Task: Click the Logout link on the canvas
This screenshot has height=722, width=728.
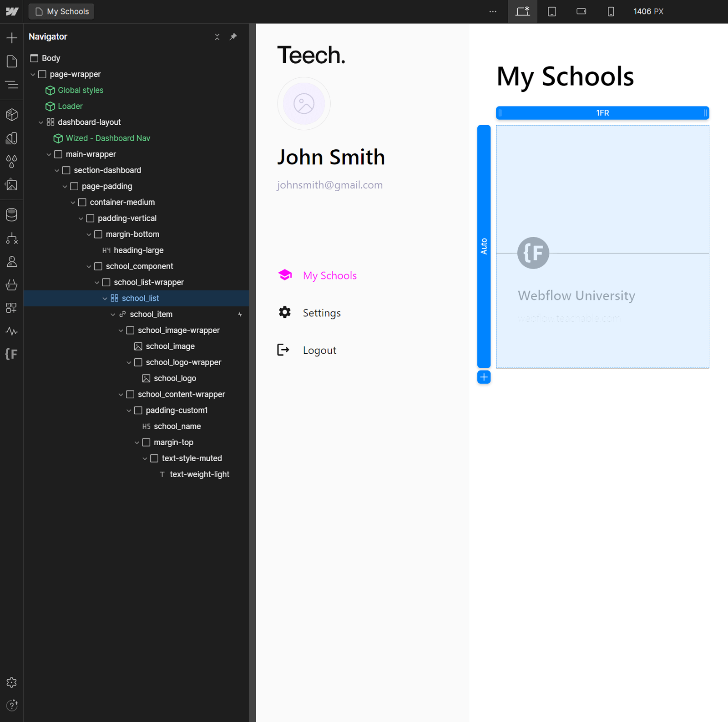Action: tap(319, 350)
